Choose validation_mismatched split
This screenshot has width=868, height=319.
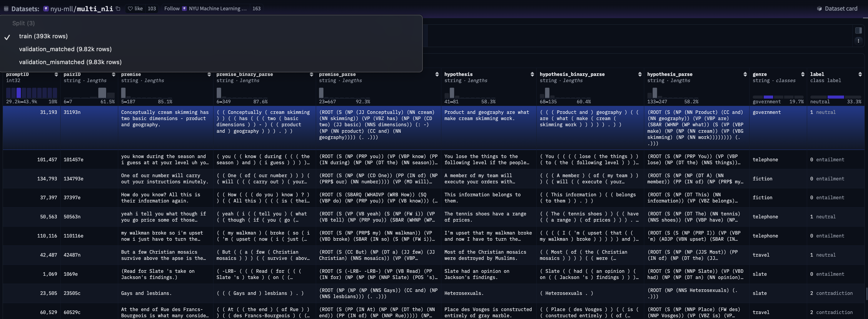[x=70, y=62]
